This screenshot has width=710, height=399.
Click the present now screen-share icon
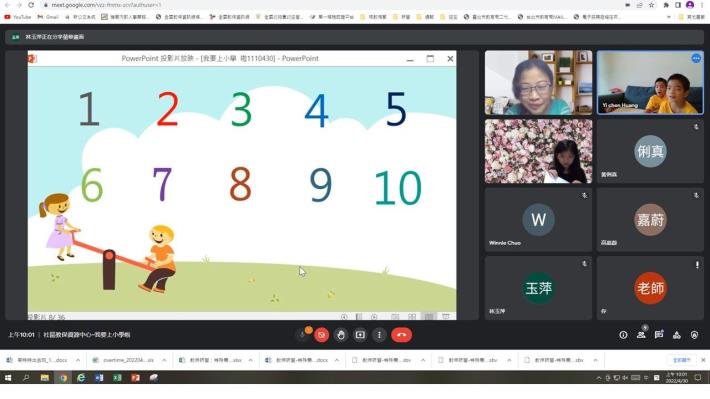tap(360, 335)
